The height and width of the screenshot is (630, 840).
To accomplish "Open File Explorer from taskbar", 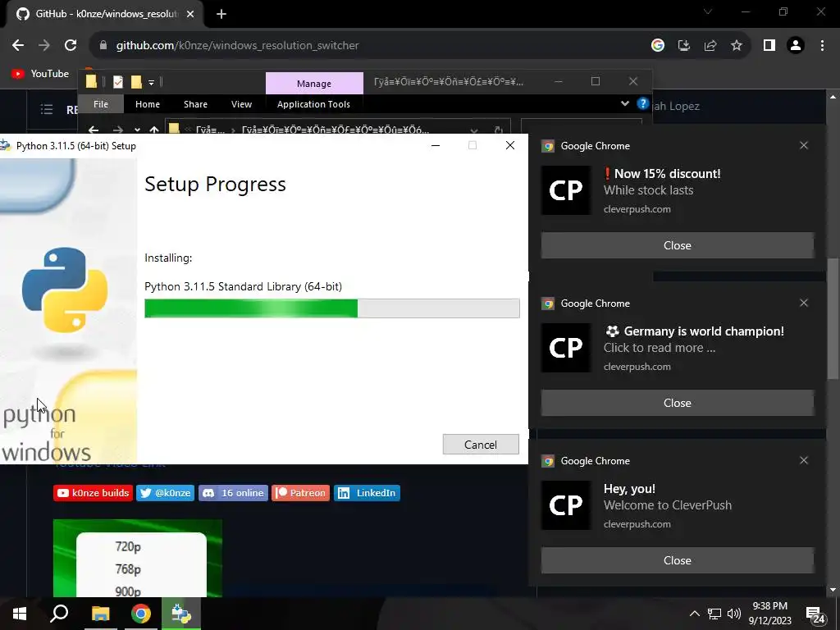I will 100,614.
